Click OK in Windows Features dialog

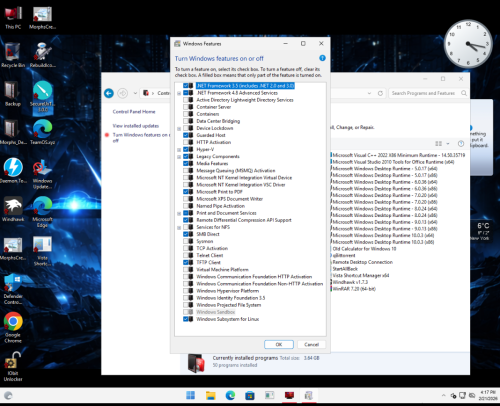tap(279, 344)
